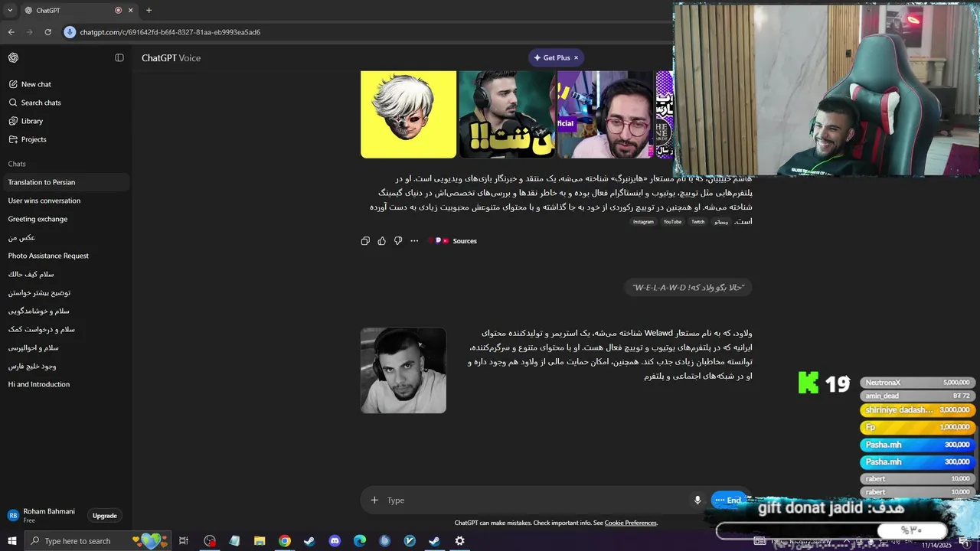
Task: Open the yellow skull avatar image
Action: 408,114
